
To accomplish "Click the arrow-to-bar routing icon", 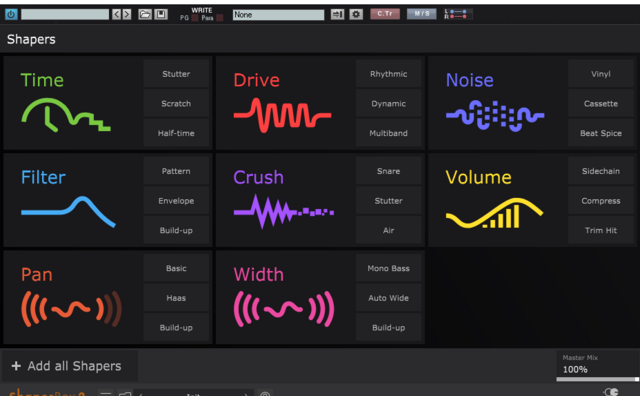I will coord(337,15).
